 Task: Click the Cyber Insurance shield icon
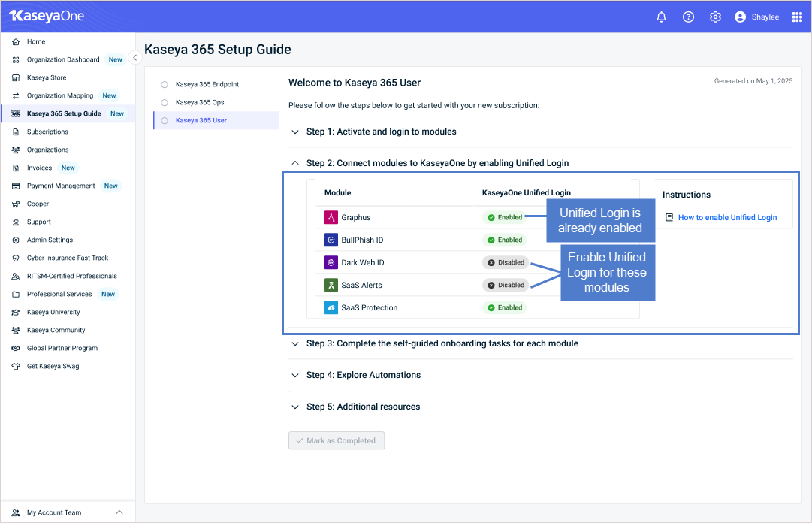(x=16, y=258)
